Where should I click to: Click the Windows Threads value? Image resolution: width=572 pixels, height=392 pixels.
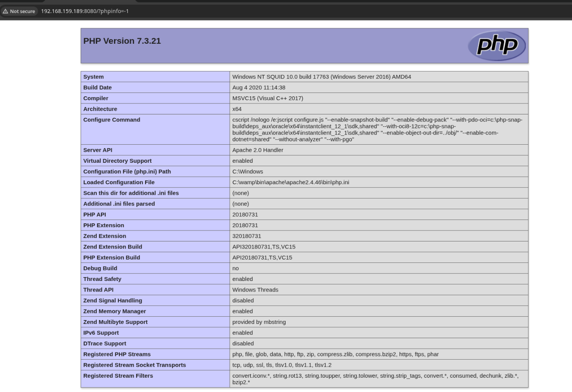coord(255,290)
